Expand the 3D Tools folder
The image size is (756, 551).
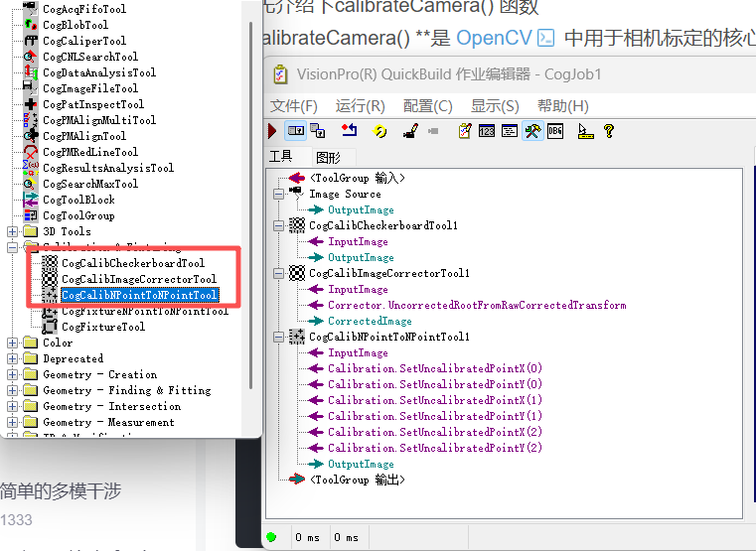13,231
